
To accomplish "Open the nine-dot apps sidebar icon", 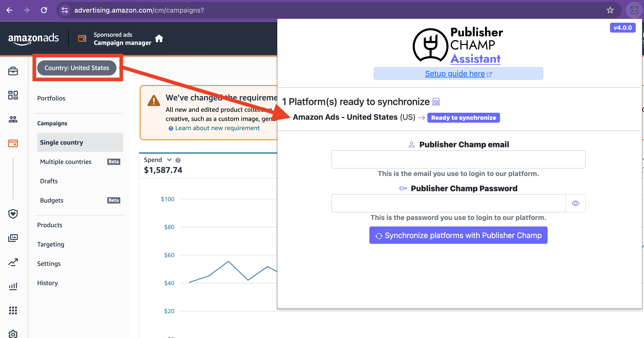I will (x=13, y=310).
